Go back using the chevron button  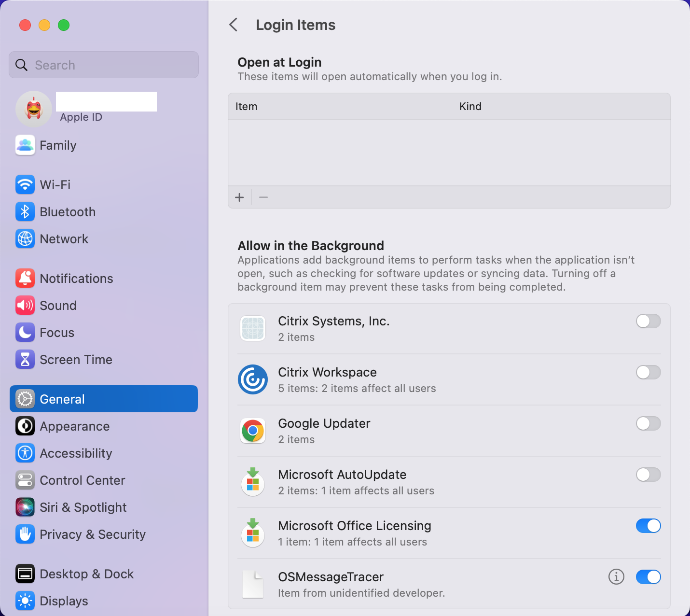point(234,25)
